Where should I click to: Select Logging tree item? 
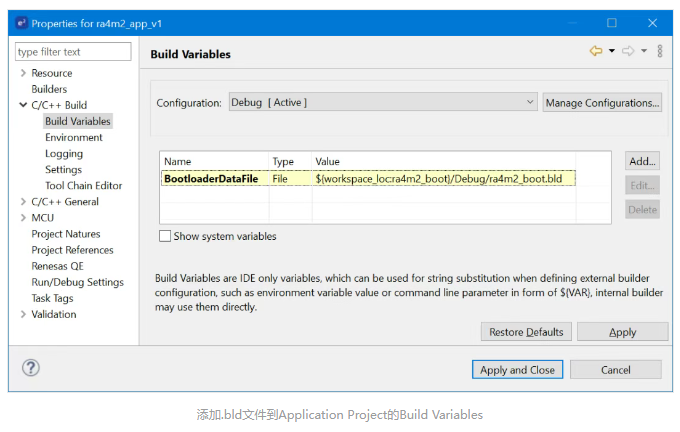pyautogui.click(x=64, y=154)
